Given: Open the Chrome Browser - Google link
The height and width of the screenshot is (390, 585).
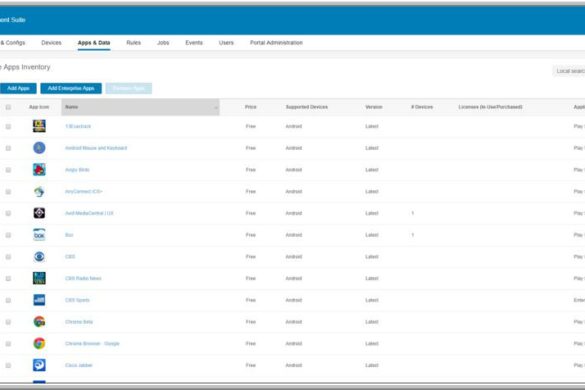Looking at the screenshot, I should coord(92,343).
